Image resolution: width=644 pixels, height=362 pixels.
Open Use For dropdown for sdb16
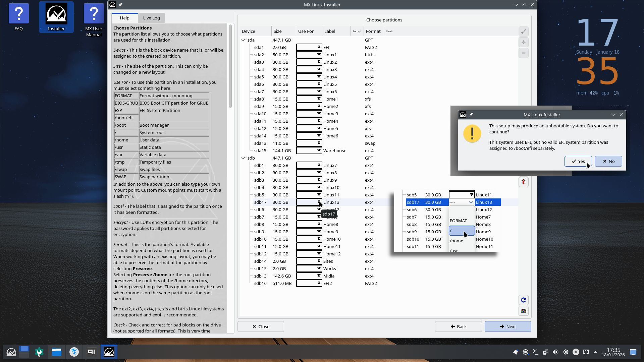[x=309, y=283]
